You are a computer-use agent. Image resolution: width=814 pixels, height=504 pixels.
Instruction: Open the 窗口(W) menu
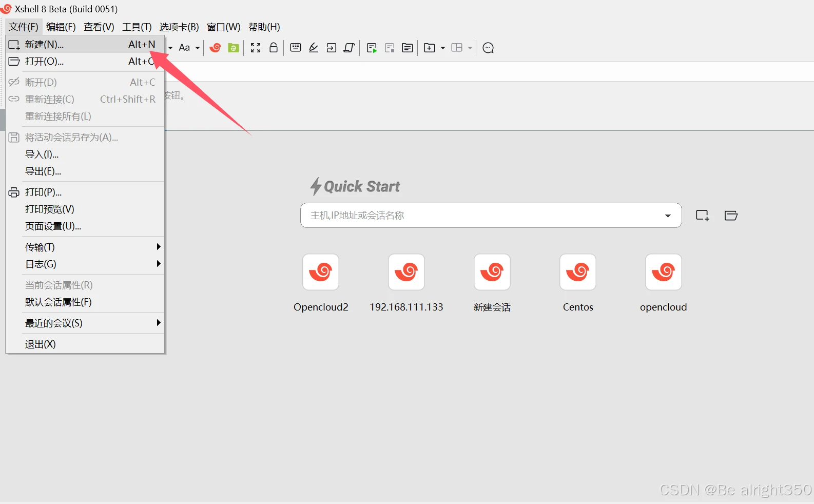(224, 27)
